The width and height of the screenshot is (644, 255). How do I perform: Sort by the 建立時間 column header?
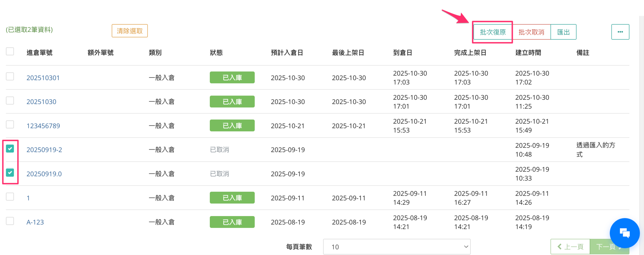528,53
